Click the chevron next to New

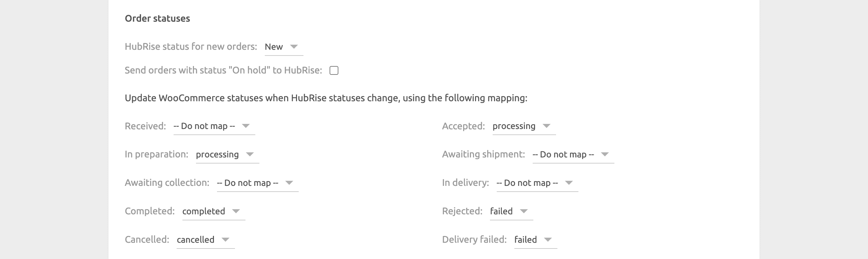pyautogui.click(x=295, y=47)
